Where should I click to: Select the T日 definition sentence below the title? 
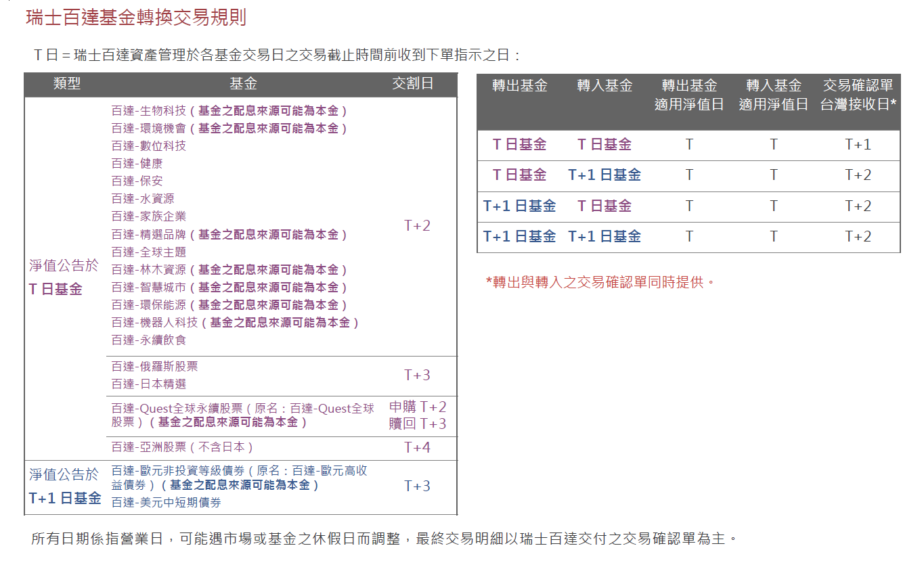pyautogui.click(x=278, y=55)
